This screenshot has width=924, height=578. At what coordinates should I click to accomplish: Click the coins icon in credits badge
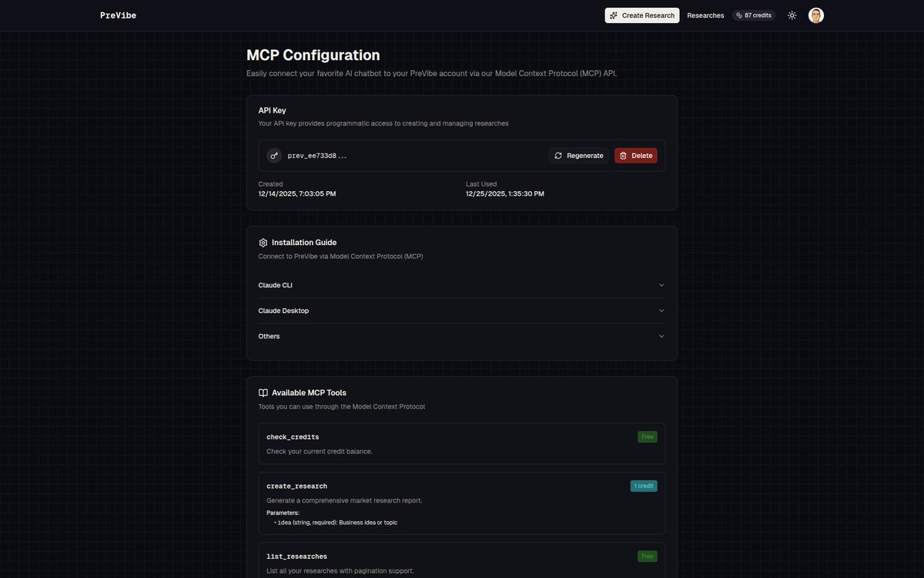[x=739, y=15]
